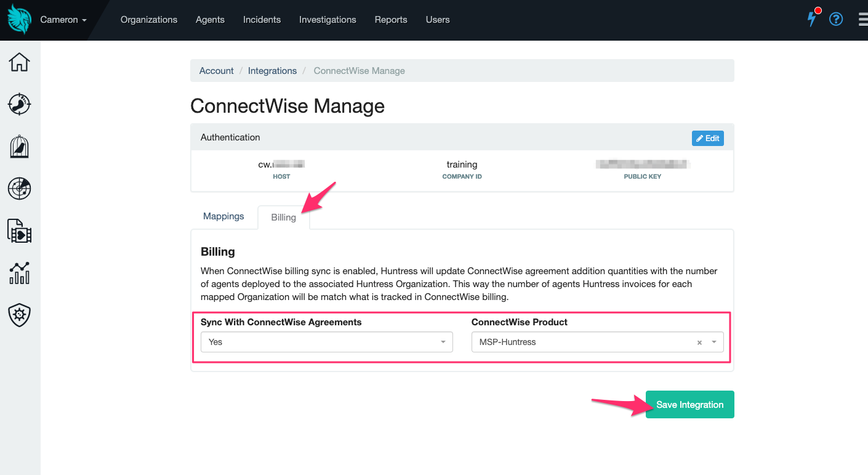Click the ConnectWise Manage page heading
The width and height of the screenshot is (868, 475).
click(287, 106)
